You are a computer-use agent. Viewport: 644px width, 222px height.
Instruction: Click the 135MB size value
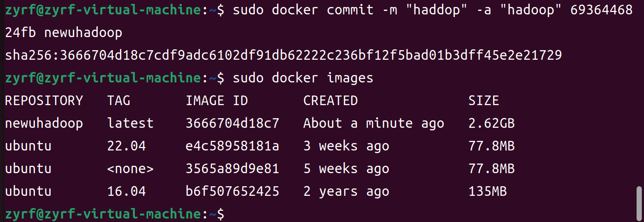(x=487, y=191)
